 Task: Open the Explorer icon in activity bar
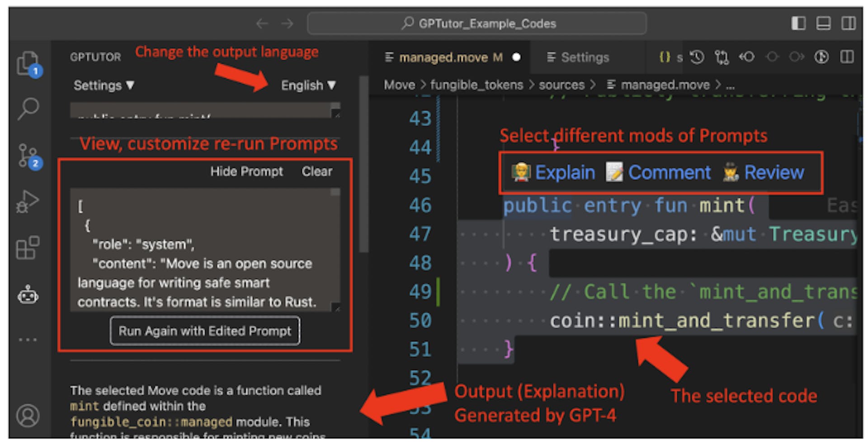pos(27,62)
